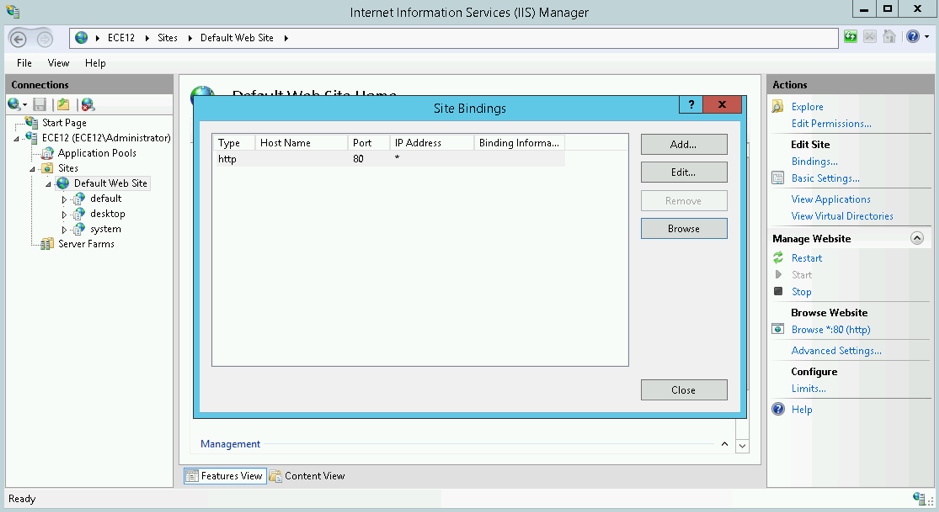This screenshot has width=939, height=512.
Task: Collapse the Manage Website section
Action: pyautogui.click(x=917, y=238)
